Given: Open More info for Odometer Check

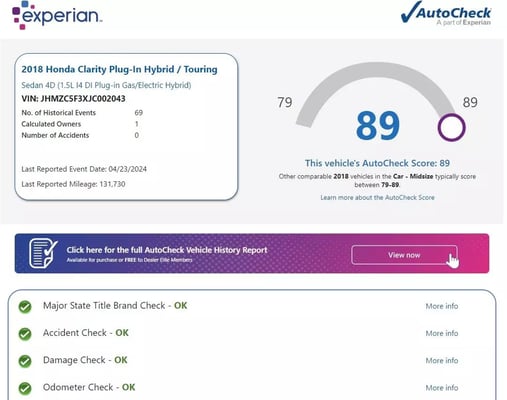Looking at the screenshot, I should pyautogui.click(x=442, y=388).
